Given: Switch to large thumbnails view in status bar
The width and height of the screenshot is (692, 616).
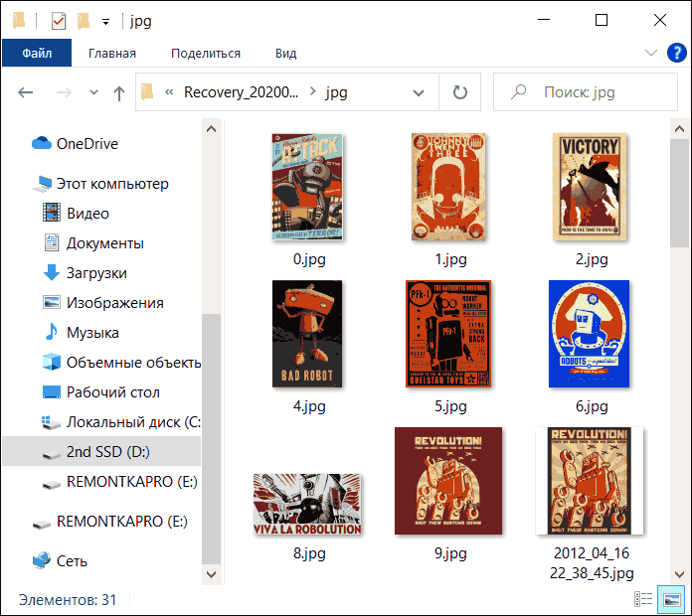Looking at the screenshot, I should (x=671, y=600).
